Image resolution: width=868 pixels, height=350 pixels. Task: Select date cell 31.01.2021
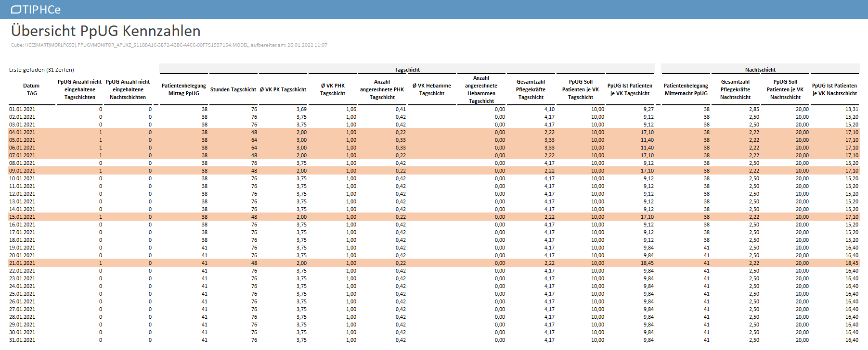coord(22,340)
